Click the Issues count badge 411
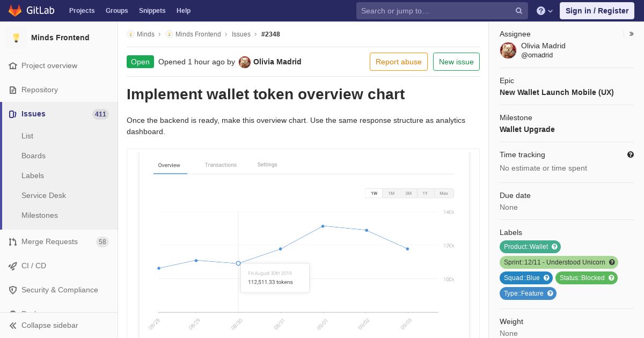Screen dimensions: 644x338 point(100,114)
